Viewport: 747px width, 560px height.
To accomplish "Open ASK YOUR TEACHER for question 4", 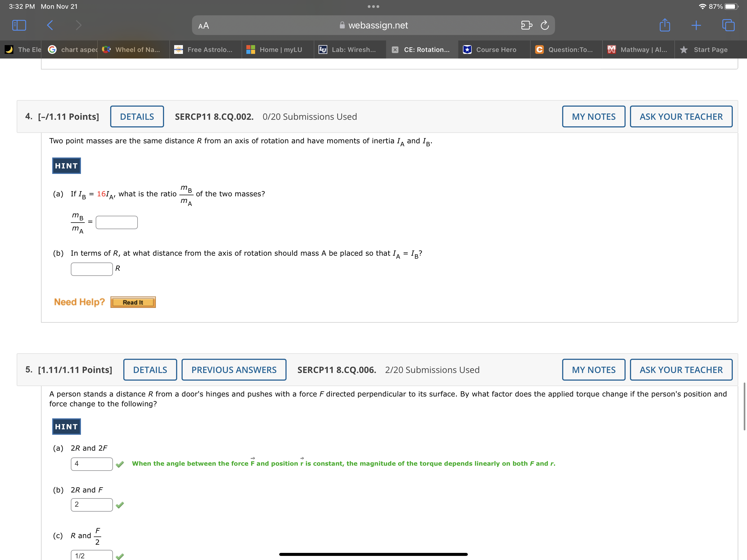I will pyautogui.click(x=681, y=116).
